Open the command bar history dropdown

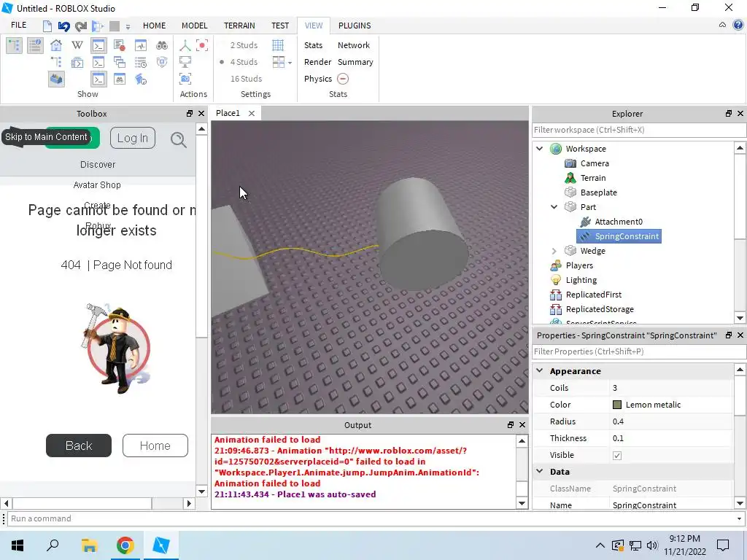coord(740,518)
